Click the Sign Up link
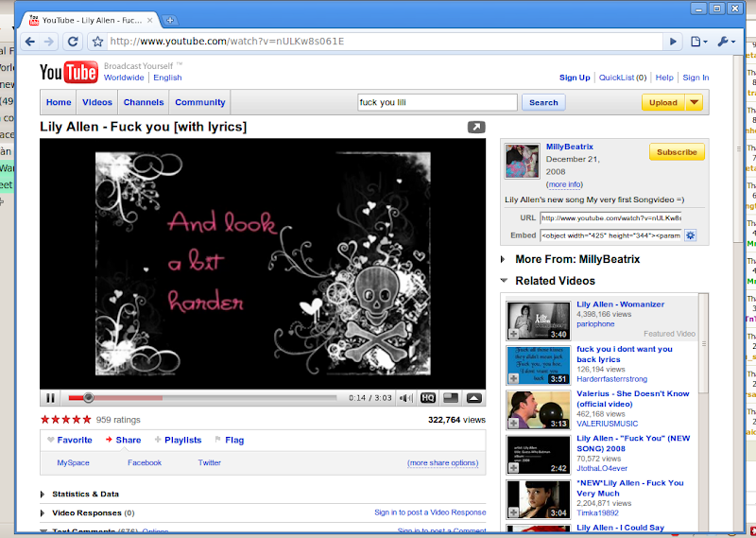The image size is (756, 538). pos(575,78)
